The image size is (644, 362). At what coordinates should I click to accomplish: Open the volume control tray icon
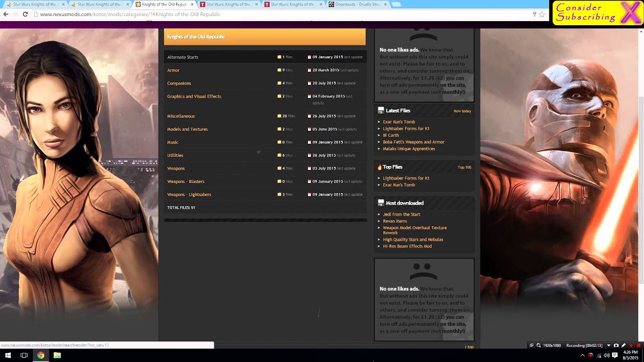[x=607, y=355]
